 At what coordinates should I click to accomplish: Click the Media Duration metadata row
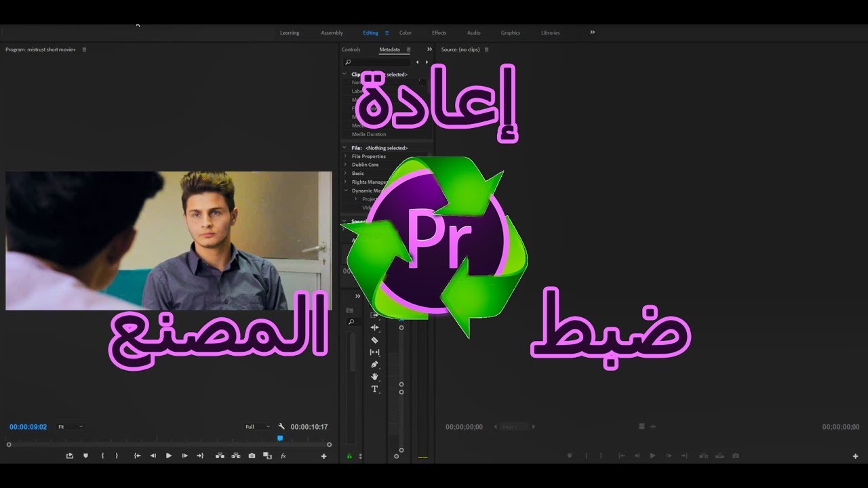pos(369,134)
